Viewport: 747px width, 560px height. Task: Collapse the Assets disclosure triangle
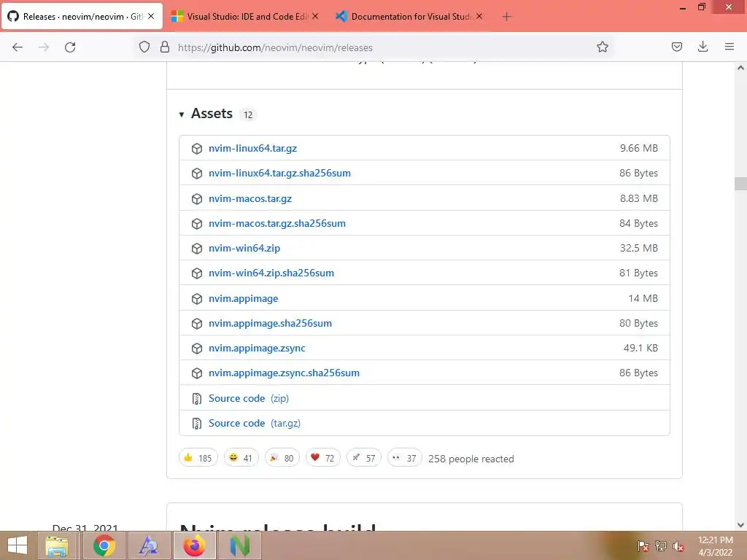(x=182, y=114)
